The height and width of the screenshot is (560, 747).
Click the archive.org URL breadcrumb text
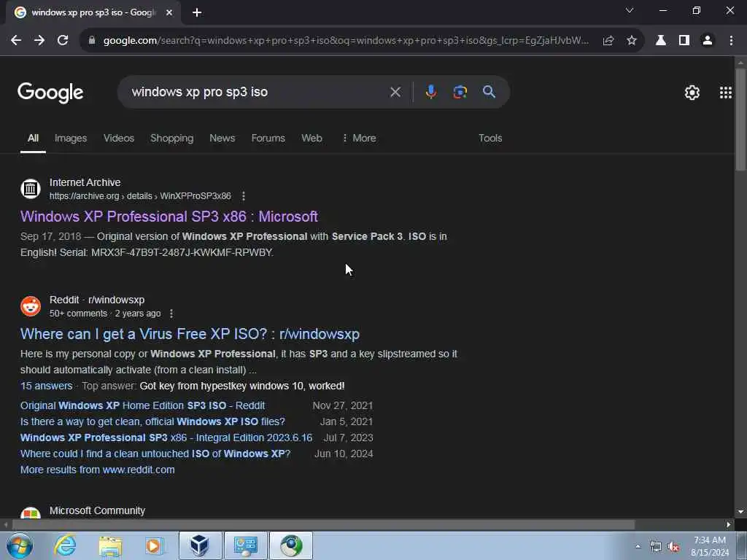pos(140,196)
